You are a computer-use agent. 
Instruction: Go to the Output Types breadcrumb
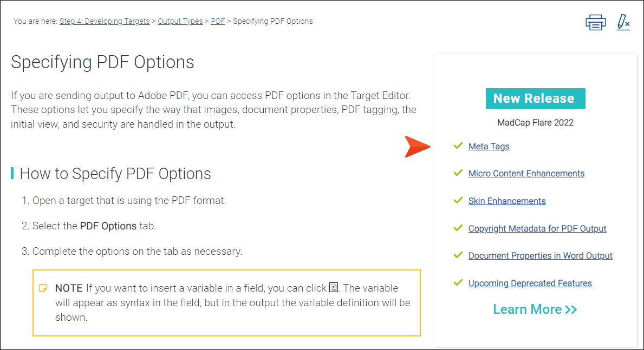click(x=180, y=21)
